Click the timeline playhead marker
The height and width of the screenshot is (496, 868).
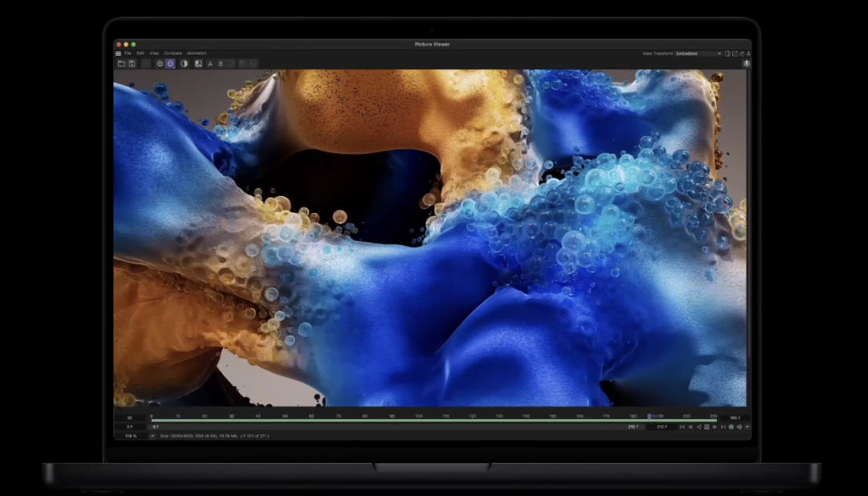[x=649, y=416]
